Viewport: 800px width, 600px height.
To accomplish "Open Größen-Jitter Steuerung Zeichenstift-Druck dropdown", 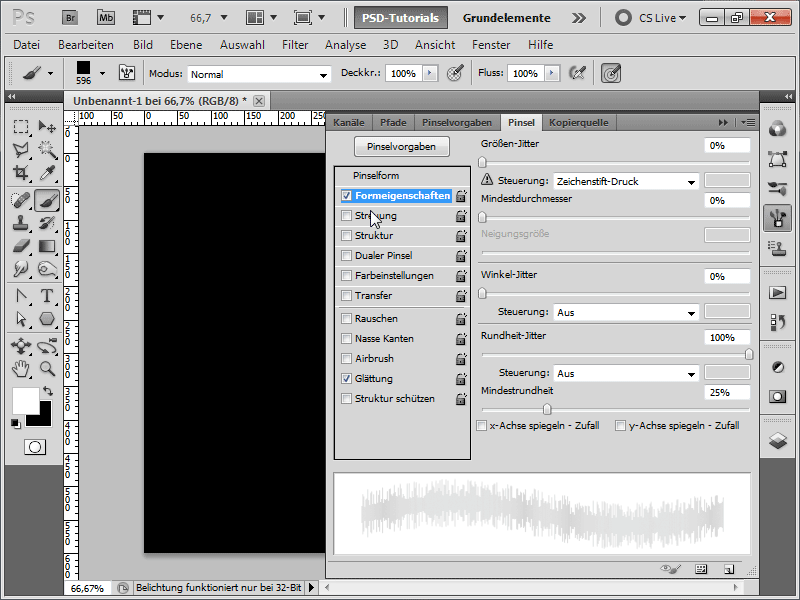I will click(x=626, y=181).
